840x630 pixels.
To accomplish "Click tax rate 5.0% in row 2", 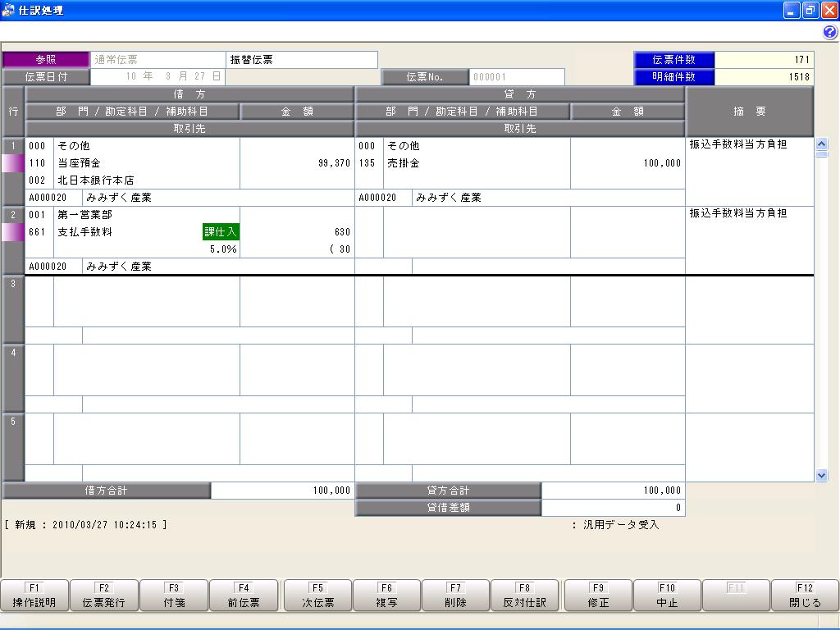I will pyautogui.click(x=223, y=249).
